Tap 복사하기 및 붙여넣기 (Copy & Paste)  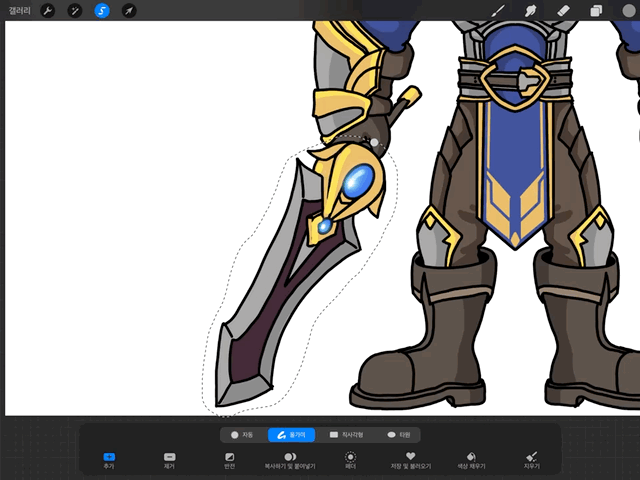pos(290,460)
